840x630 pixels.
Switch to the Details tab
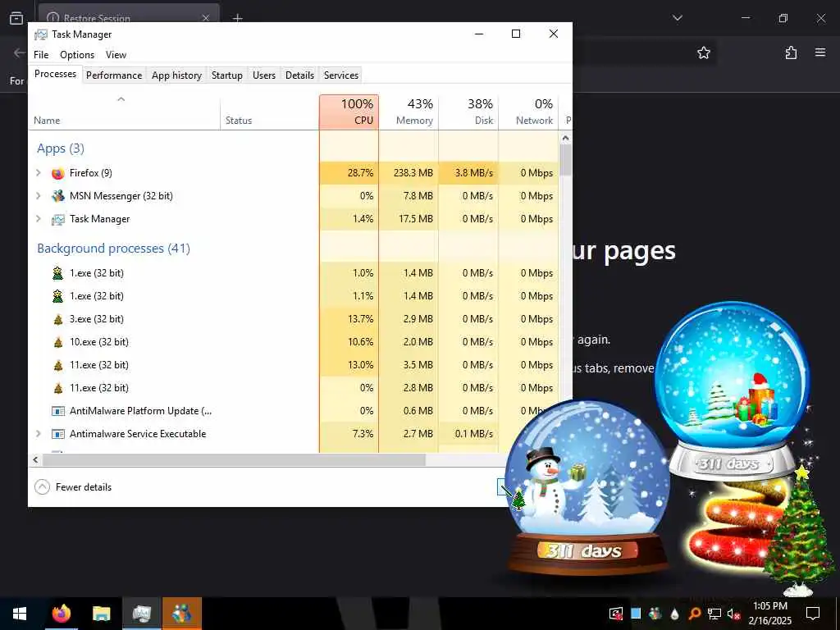[x=299, y=75]
